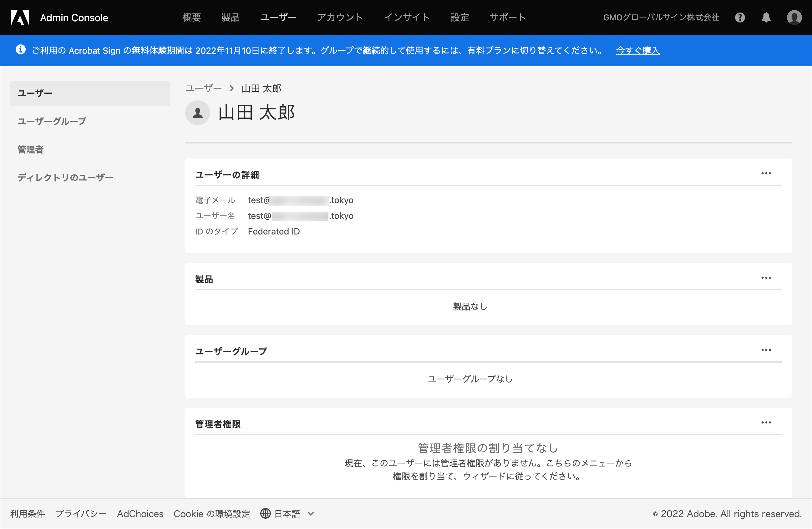The height and width of the screenshot is (529, 812).
Task: Go to the 概要 tab
Action: coord(191,18)
